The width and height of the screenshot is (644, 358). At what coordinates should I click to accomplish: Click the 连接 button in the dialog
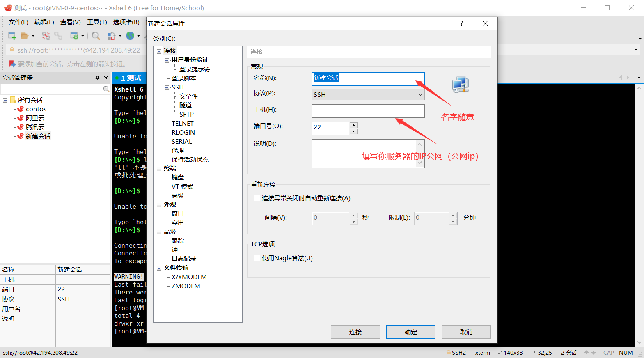(355, 332)
